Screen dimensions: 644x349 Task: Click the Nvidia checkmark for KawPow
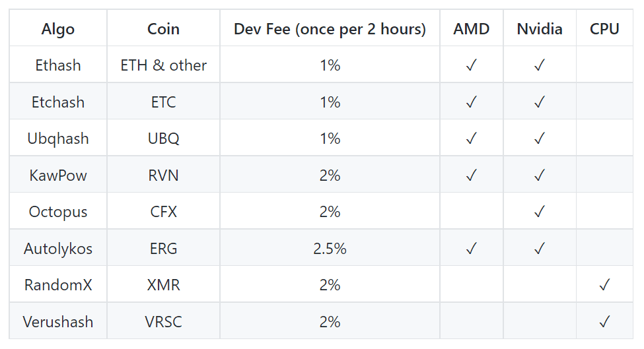click(540, 175)
